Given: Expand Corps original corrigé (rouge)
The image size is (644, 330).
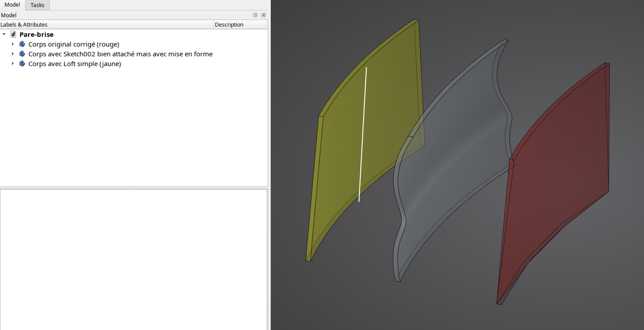Looking at the screenshot, I should point(13,44).
